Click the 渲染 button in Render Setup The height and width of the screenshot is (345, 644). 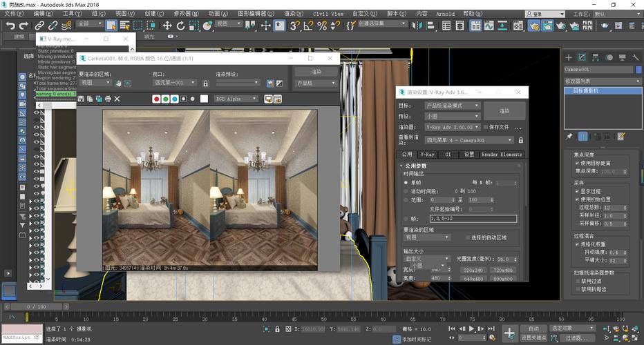(504, 110)
